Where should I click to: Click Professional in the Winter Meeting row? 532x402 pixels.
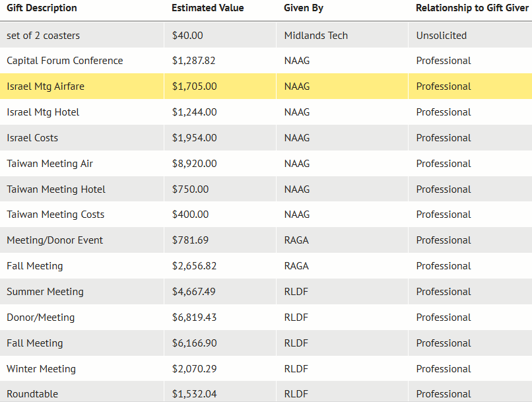coord(444,369)
